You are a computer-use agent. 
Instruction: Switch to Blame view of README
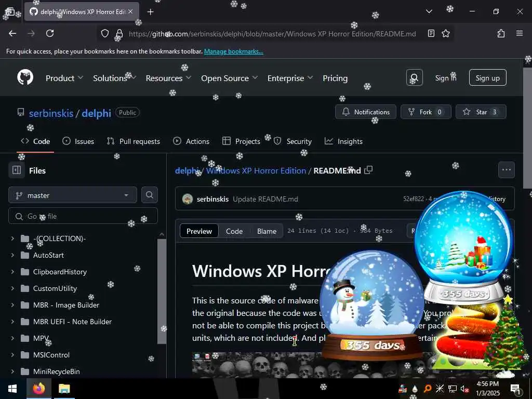pyautogui.click(x=267, y=231)
